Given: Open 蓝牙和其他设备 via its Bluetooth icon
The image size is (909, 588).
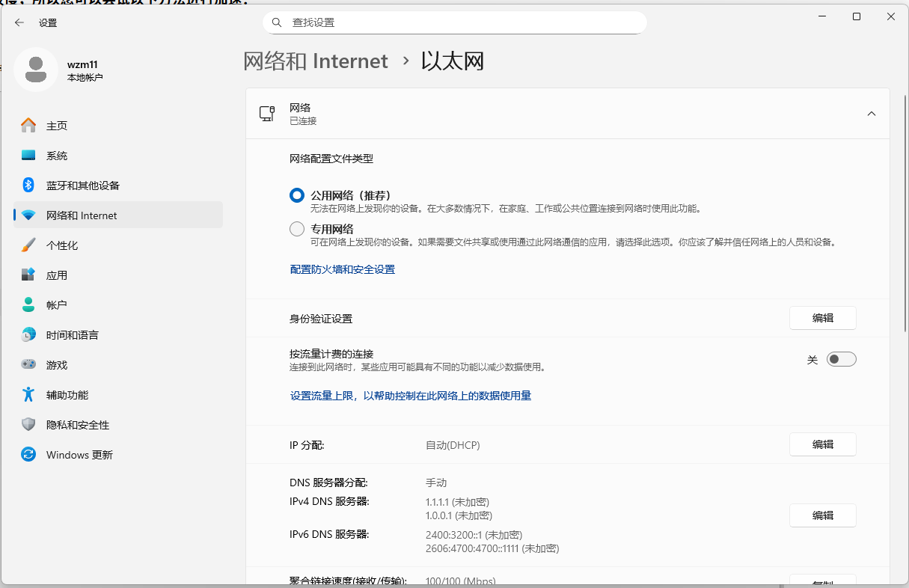Looking at the screenshot, I should [28, 185].
